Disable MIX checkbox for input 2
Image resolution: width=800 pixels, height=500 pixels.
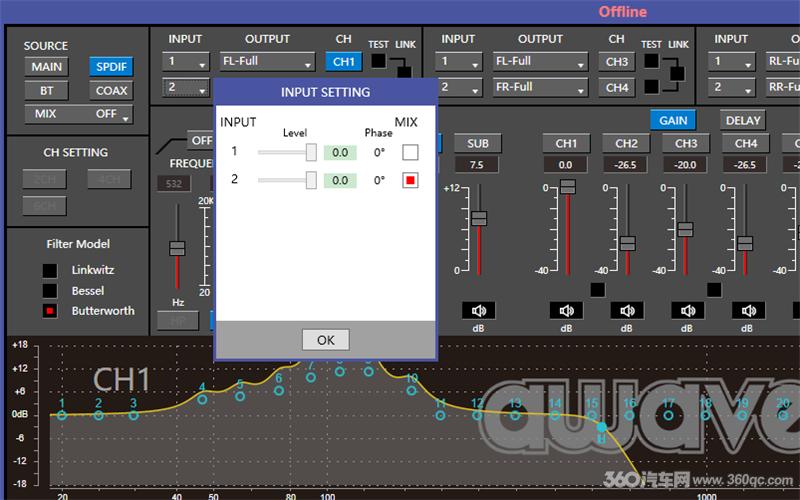pyautogui.click(x=410, y=180)
